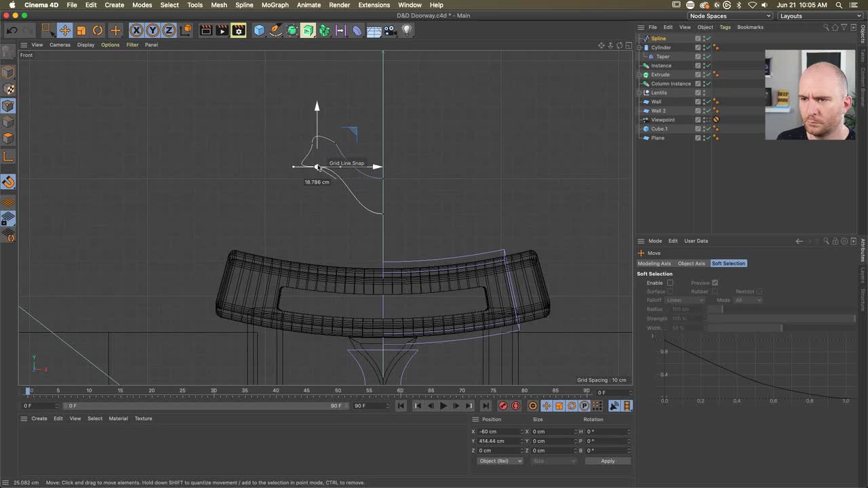Image resolution: width=868 pixels, height=488 pixels.
Task: Toggle the Plane object's green enable checkmark
Action: tap(709, 138)
